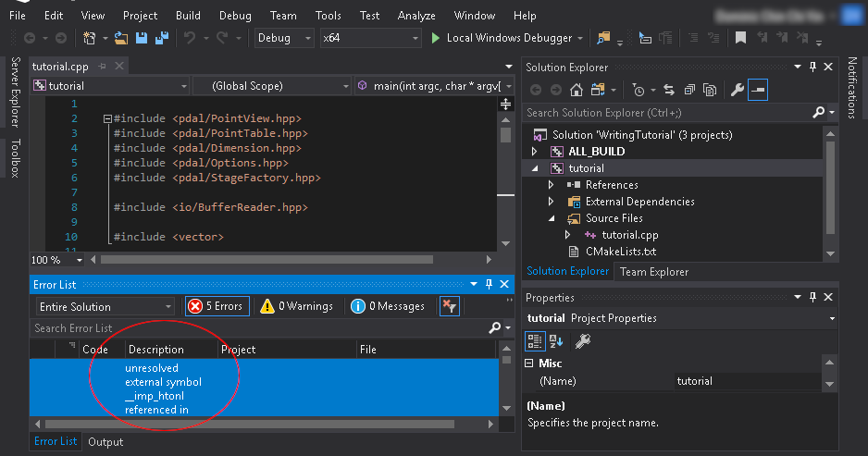Viewport: 868px width, 456px height.
Task: Click the green Start Debugging arrow
Action: click(x=437, y=38)
